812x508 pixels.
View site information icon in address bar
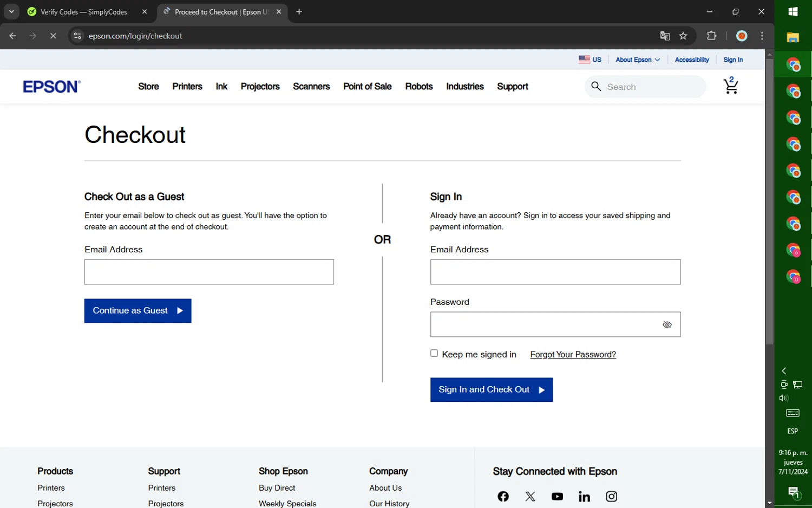pyautogui.click(x=77, y=36)
